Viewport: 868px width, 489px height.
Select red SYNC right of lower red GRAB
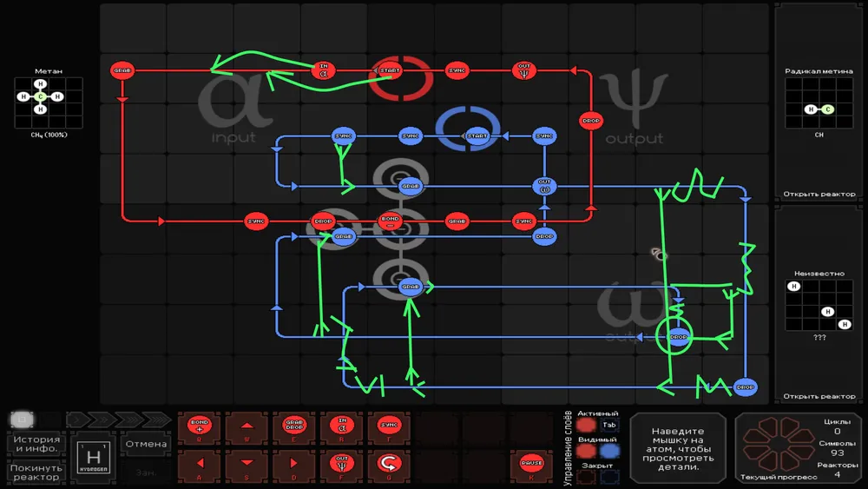523,221
